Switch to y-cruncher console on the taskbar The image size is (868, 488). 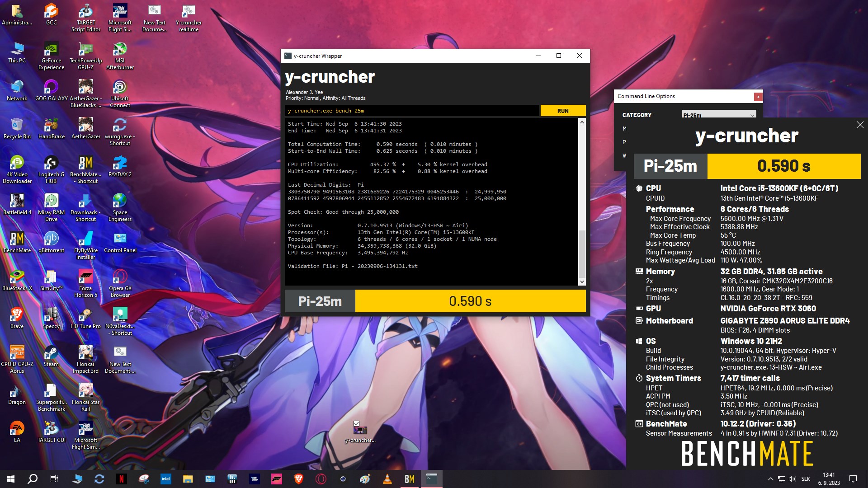coord(432,479)
